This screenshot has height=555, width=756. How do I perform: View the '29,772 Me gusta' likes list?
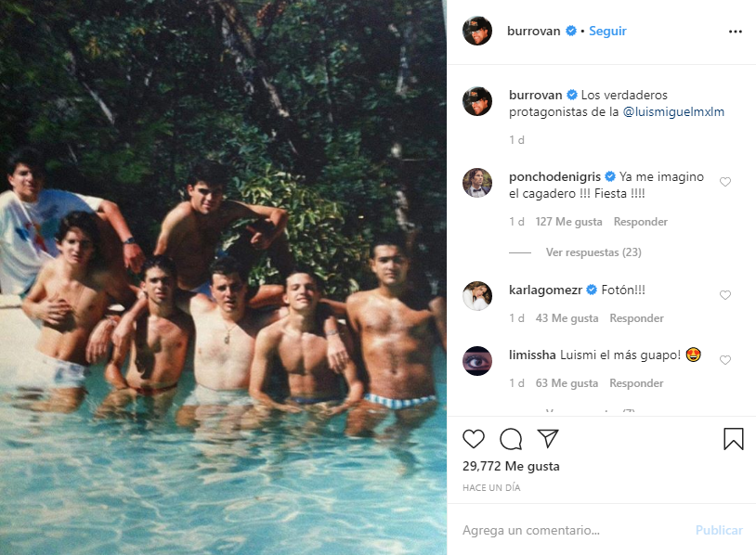(x=511, y=466)
